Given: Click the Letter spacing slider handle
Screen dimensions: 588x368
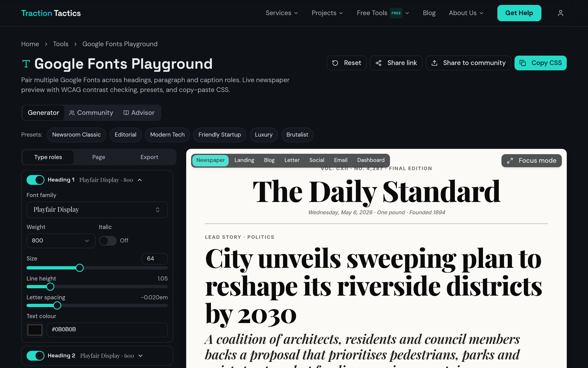Looking at the screenshot, I should [57, 305].
